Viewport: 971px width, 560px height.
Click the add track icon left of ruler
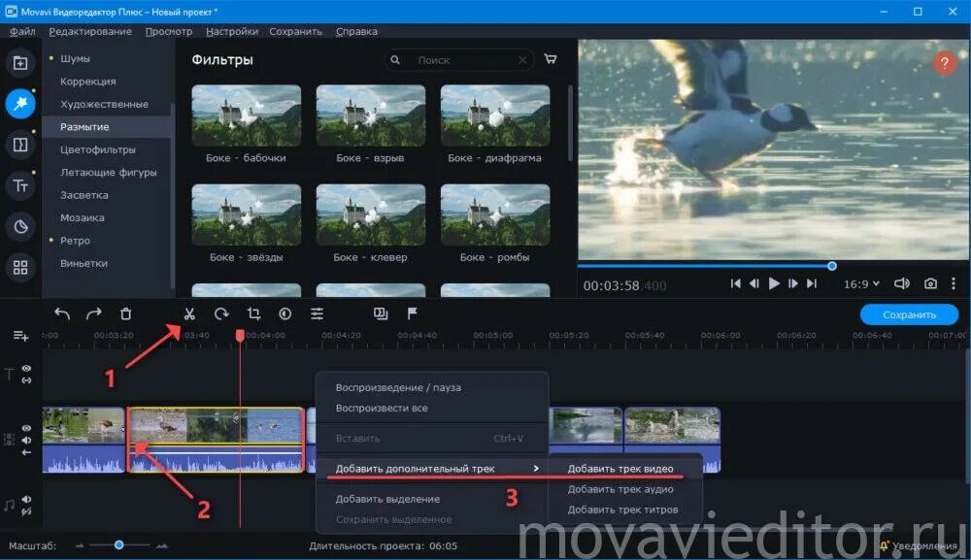pyautogui.click(x=20, y=336)
